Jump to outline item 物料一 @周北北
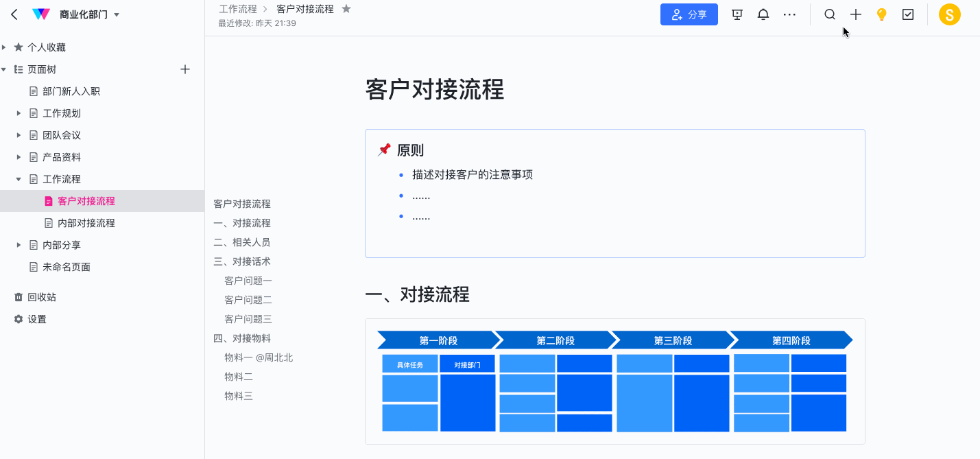Image resolution: width=980 pixels, height=459 pixels. pyautogui.click(x=259, y=357)
